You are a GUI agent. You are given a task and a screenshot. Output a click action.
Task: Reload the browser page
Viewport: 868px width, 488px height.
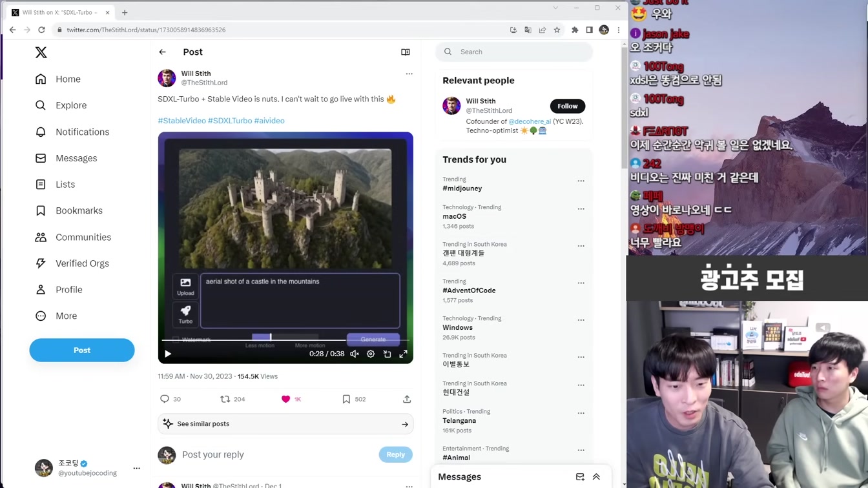pyautogui.click(x=41, y=30)
